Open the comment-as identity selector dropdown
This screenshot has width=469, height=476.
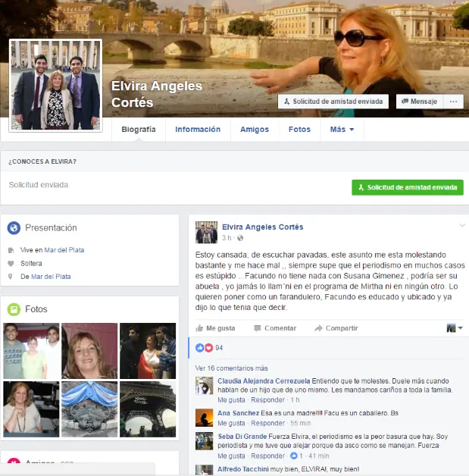(455, 328)
